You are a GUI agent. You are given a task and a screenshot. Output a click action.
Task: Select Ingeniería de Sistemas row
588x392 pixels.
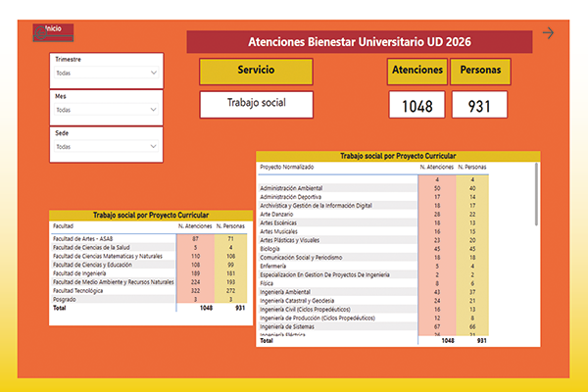(x=374, y=326)
